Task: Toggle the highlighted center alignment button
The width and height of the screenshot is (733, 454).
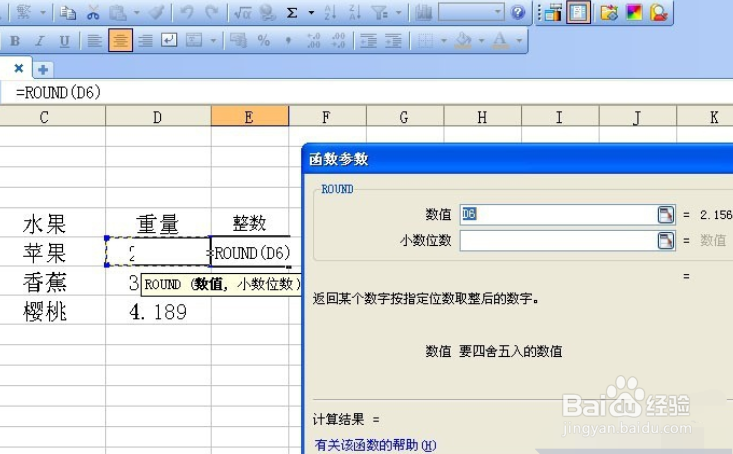Action: click(x=120, y=40)
